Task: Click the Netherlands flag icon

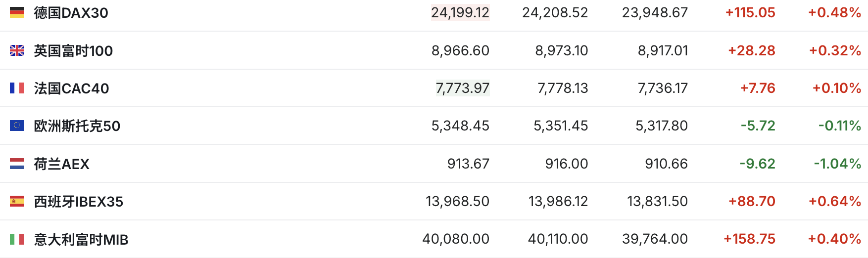Action: pyautogui.click(x=17, y=164)
